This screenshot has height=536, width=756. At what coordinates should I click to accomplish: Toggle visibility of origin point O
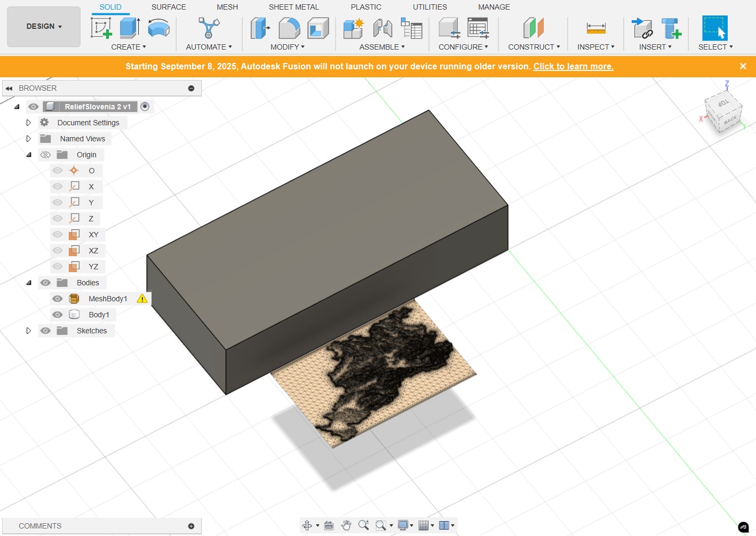pos(57,171)
